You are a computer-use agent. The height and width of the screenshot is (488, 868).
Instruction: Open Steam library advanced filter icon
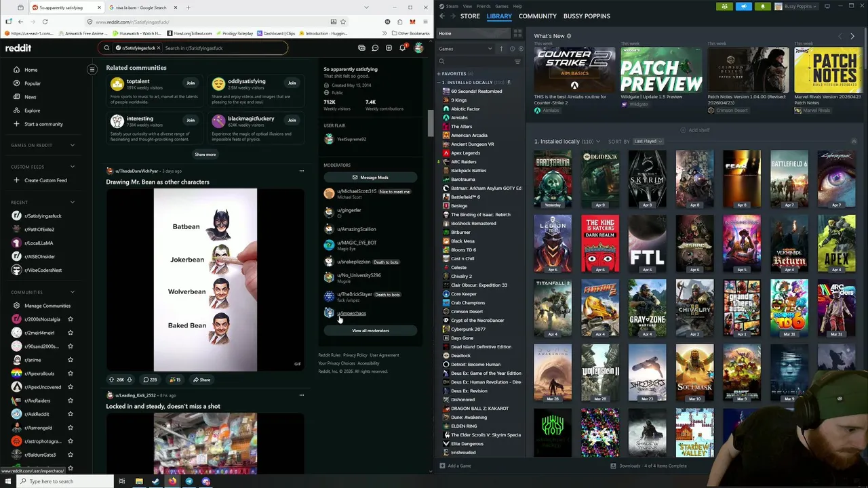pos(517,62)
